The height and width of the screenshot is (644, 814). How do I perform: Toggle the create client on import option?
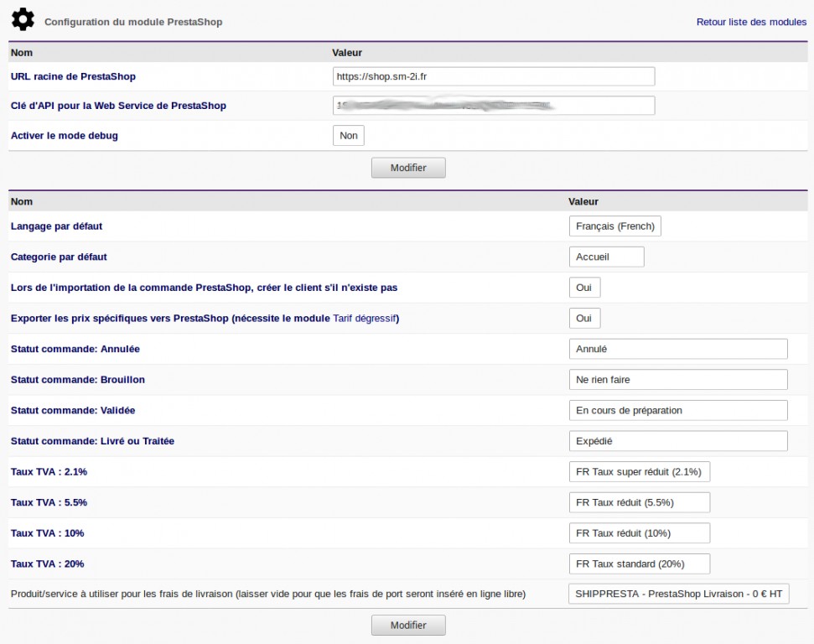click(x=584, y=288)
